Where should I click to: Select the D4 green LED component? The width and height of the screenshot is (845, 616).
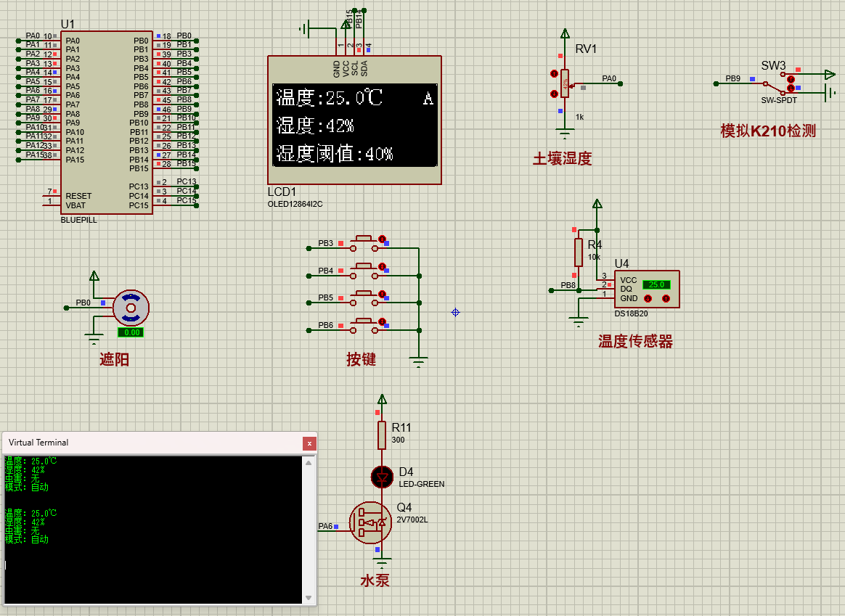tap(382, 477)
